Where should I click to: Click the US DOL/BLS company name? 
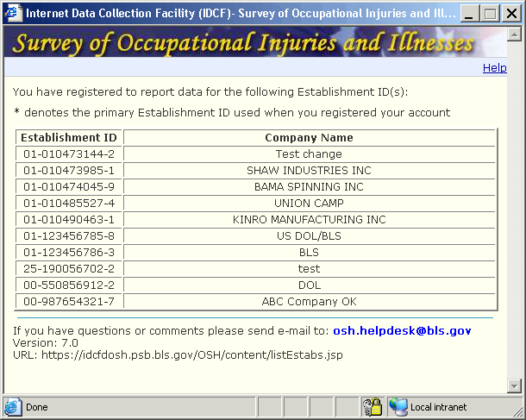click(309, 236)
